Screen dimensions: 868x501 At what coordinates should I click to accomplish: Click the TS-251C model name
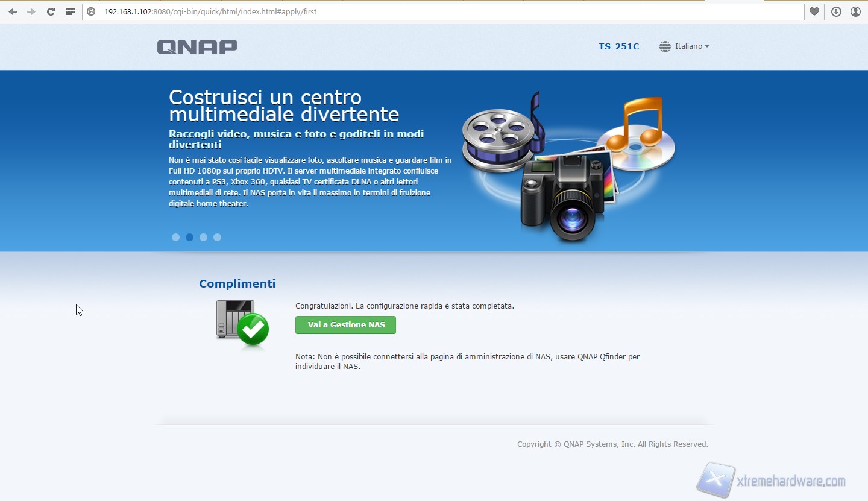click(x=618, y=46)
